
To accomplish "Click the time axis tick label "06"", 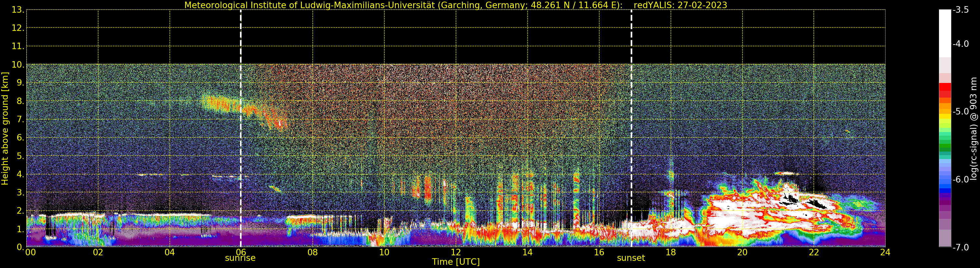I will [241, 252].
